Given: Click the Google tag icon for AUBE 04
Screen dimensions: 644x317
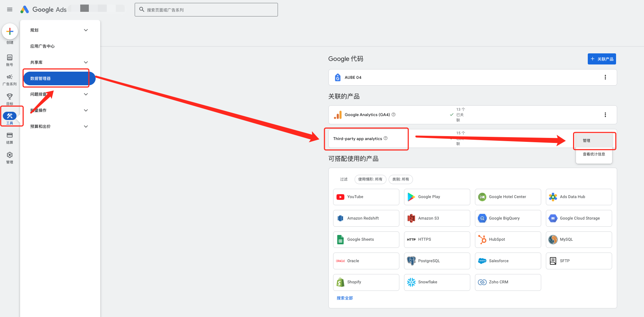Looking at the screenshot, I should pos(337,77).
